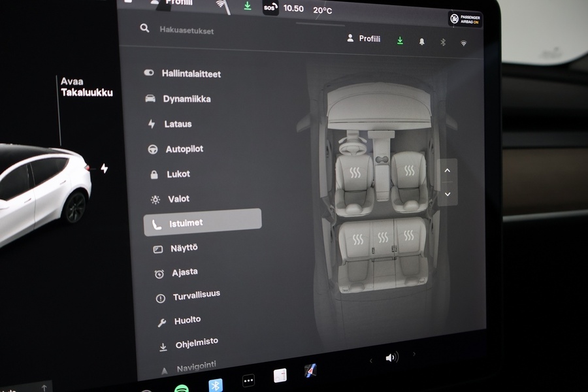
Task: Click the down chevron beside the car diagram
Action: pyautogui.click(x=448, y=194)
